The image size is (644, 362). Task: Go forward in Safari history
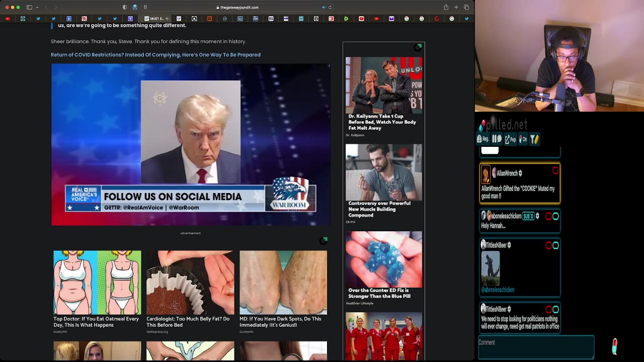(x=55, y=8)
